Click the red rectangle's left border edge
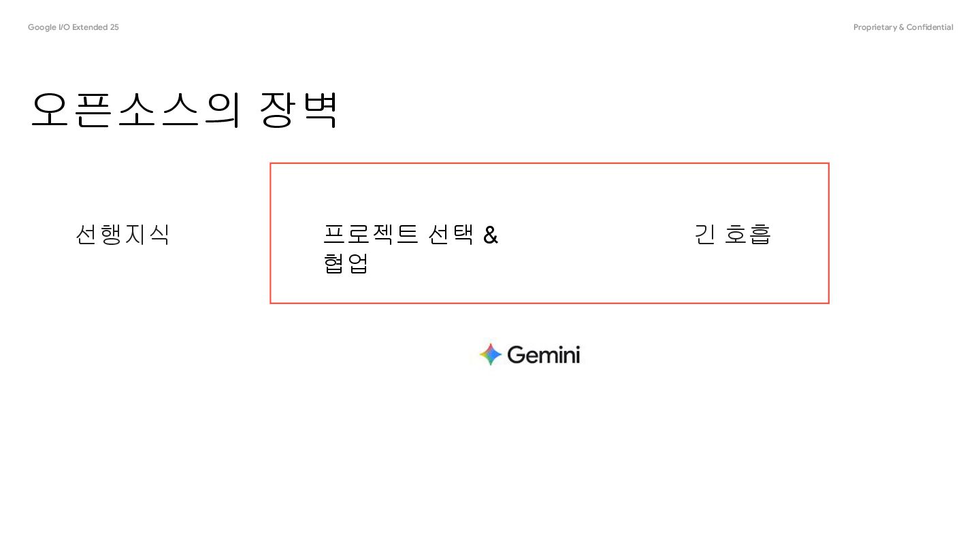The image size is (980, 551). click(x=271, y=233)
